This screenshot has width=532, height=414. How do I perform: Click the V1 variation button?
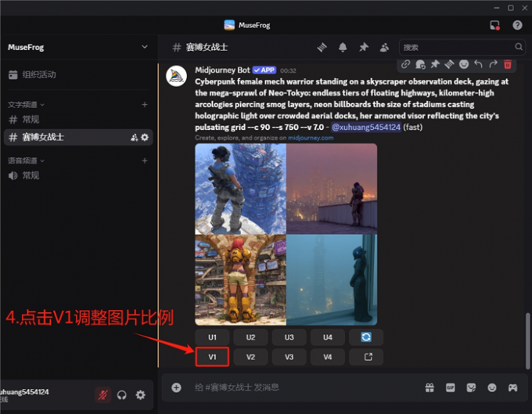212,357
